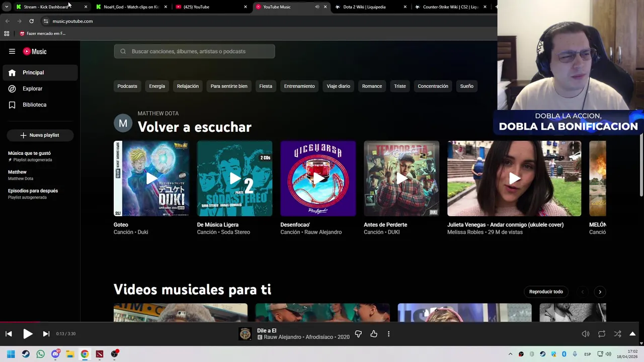This screenshot has width=644, height=362.
Task: Click Reproducir todo button
Action: pos(546,292)
